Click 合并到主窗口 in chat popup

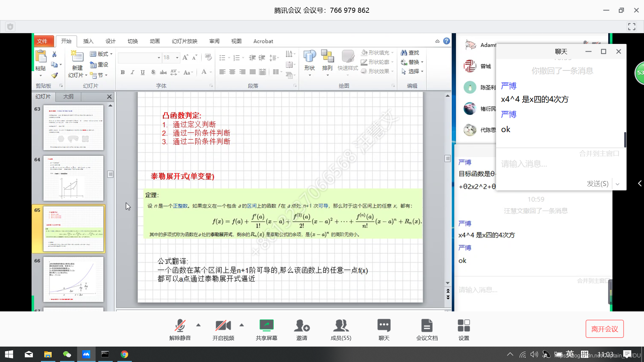(599, 154)
